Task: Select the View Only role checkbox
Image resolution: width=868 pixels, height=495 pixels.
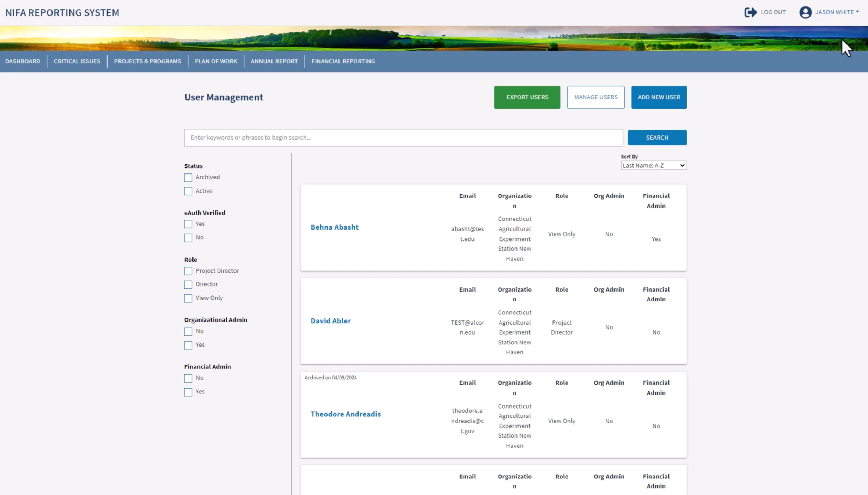Action: (188, 298)
